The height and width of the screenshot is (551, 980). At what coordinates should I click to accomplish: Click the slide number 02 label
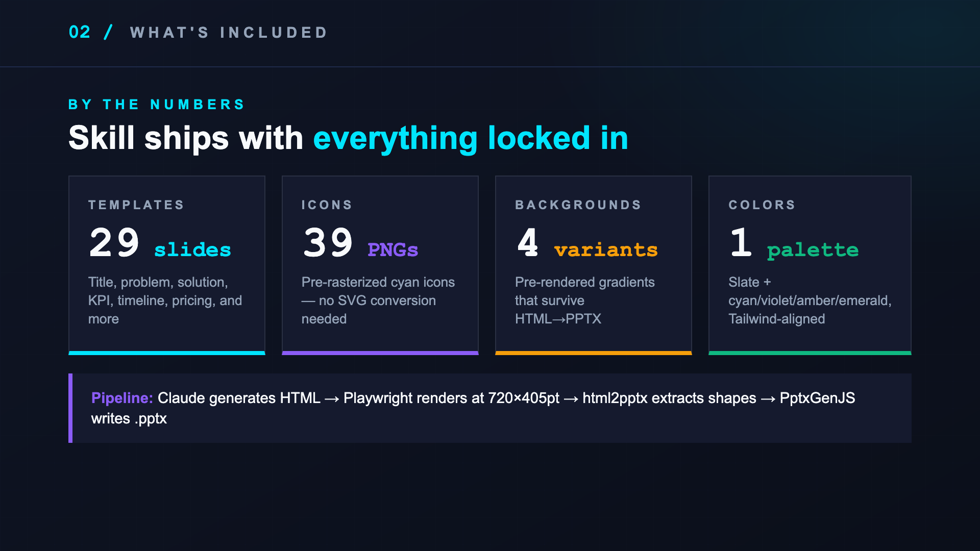(80, 32)
